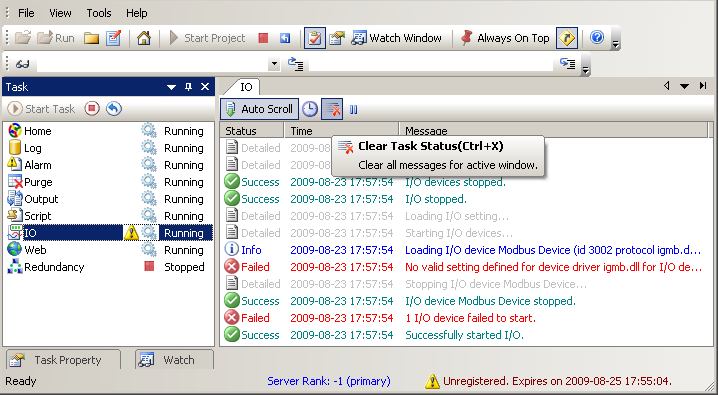This screenshot has width=718, height=395.
Task: Click the Failed row 'No valid setting' message
Action: pyautogui.click(x=553, y=267)
